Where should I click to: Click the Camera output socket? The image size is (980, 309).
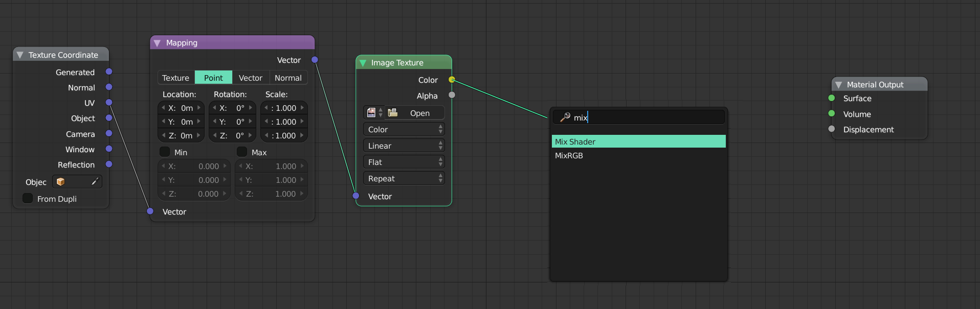(x=109, y=133)
